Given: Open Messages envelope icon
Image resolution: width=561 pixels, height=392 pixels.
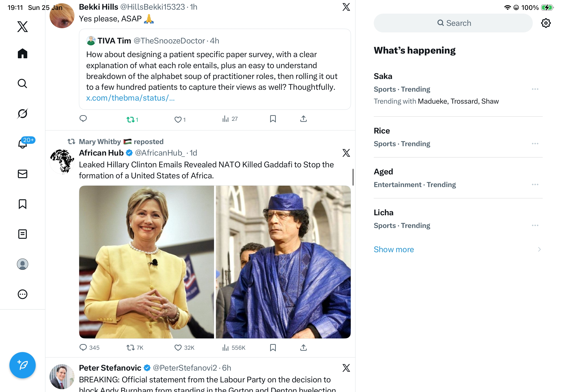Looking at the screenshot, I should click(x=23, y=174).
